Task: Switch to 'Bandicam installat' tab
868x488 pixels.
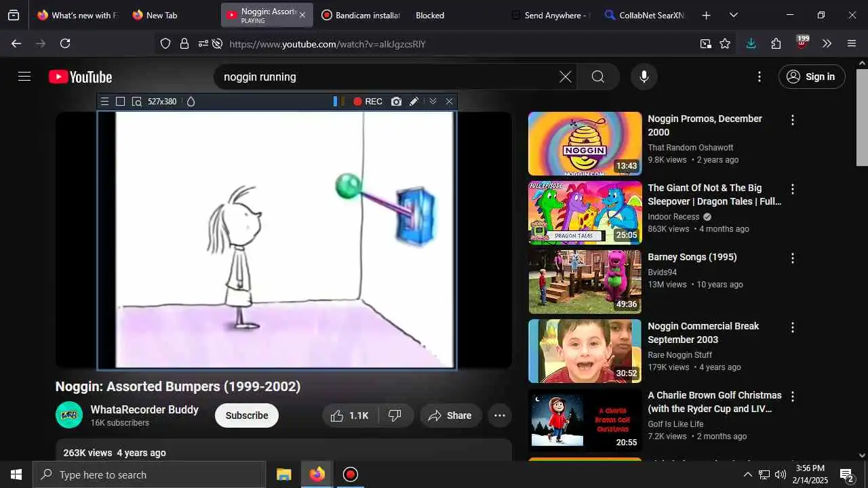Action: 361,15
